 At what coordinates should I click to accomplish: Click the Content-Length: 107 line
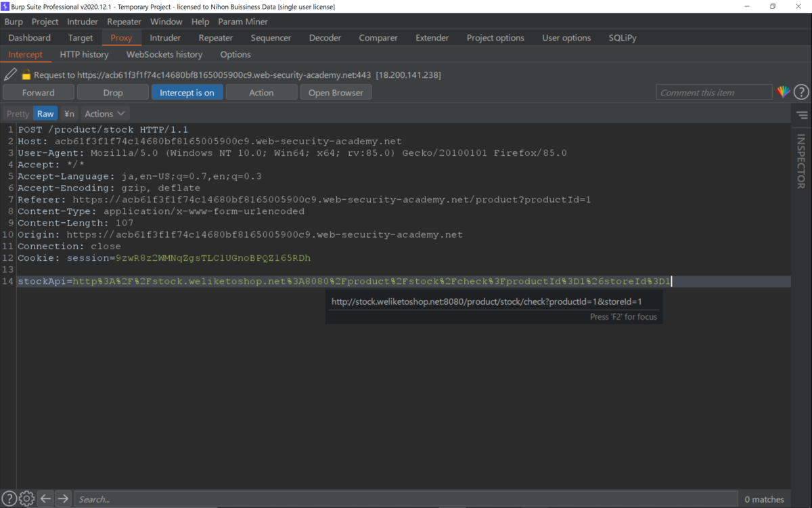(x=76, y=223)
